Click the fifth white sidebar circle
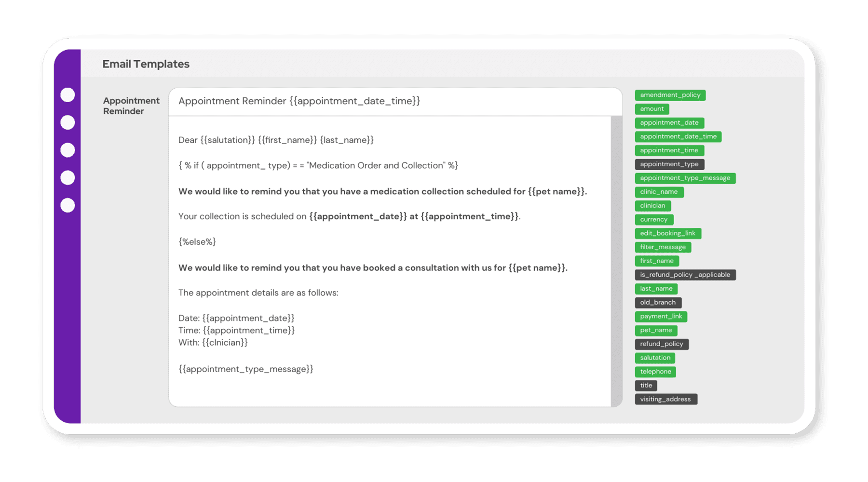868x482 pixels. pyautogui.click(x=68, y=205)
